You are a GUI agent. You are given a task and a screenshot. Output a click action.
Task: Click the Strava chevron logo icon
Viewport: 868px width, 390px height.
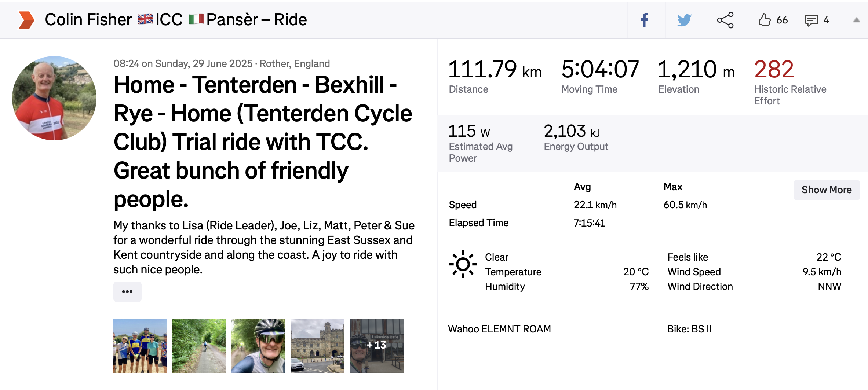[x=26, y=20]
